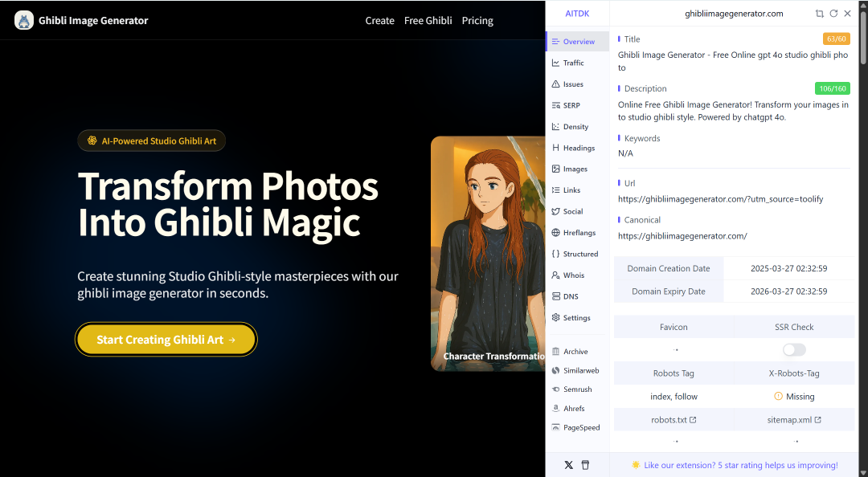Open the Density section

[x=577, y=127]
